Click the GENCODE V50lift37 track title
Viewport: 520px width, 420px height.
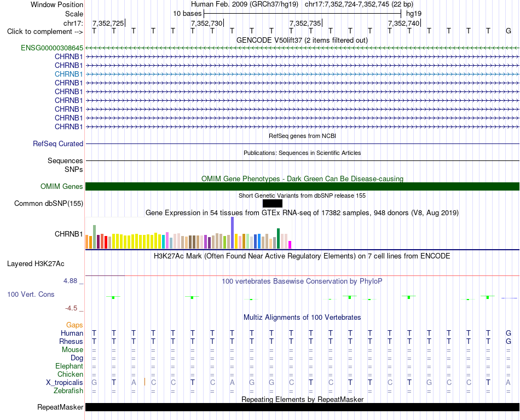tap(302, 40)
